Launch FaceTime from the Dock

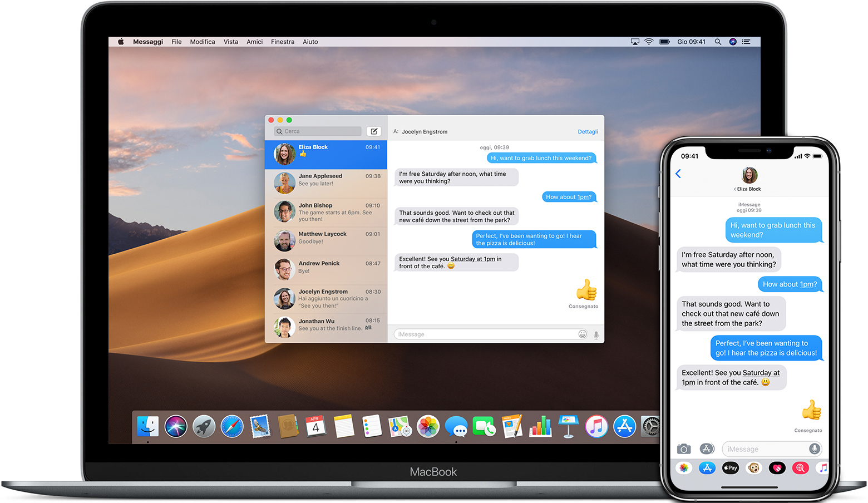coord(484,426)
